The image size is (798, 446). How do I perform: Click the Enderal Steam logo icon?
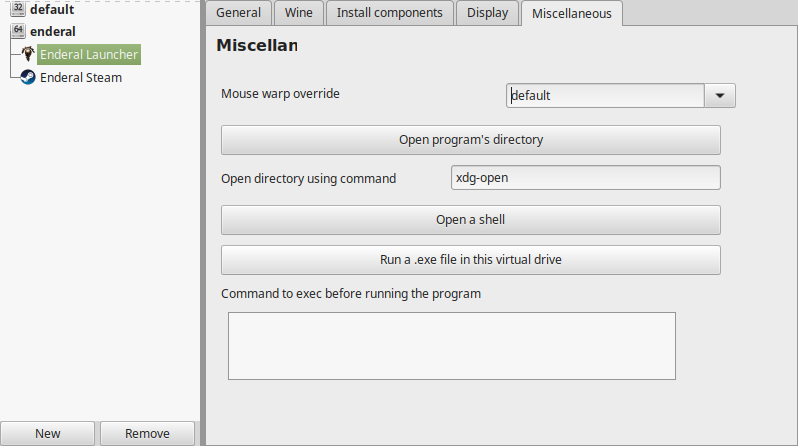[x=27, y=77]
